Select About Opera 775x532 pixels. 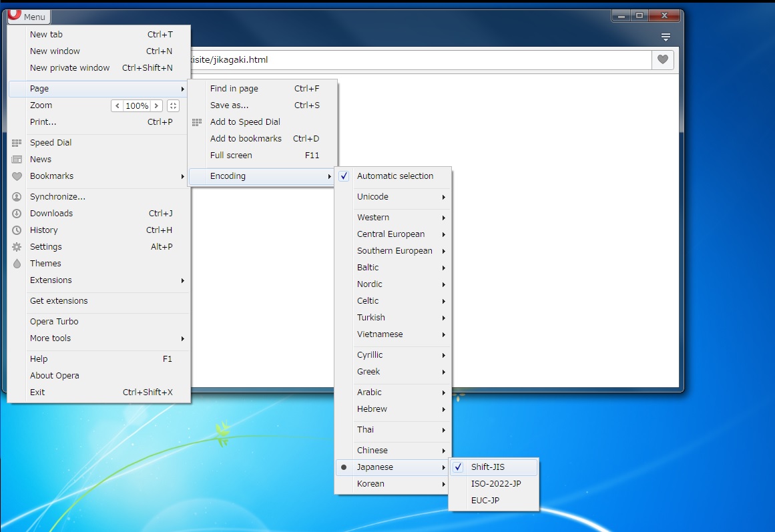[x=99, y=376]
